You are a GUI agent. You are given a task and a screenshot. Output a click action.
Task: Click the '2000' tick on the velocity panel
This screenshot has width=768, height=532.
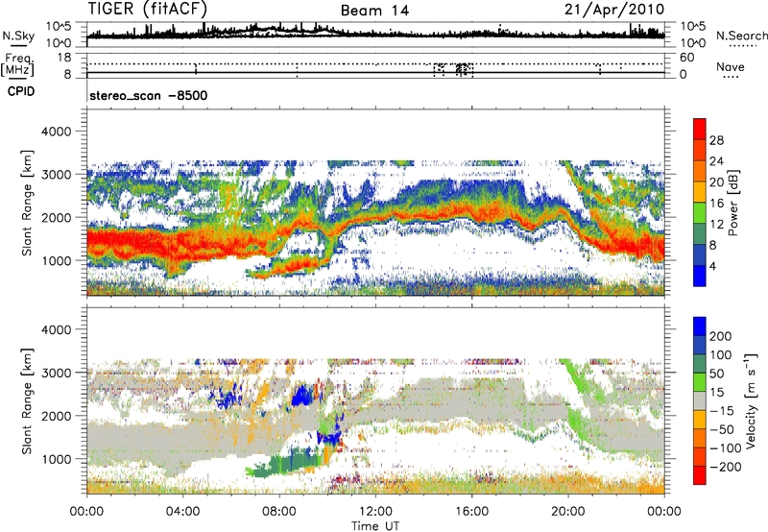tap(57, 416)
